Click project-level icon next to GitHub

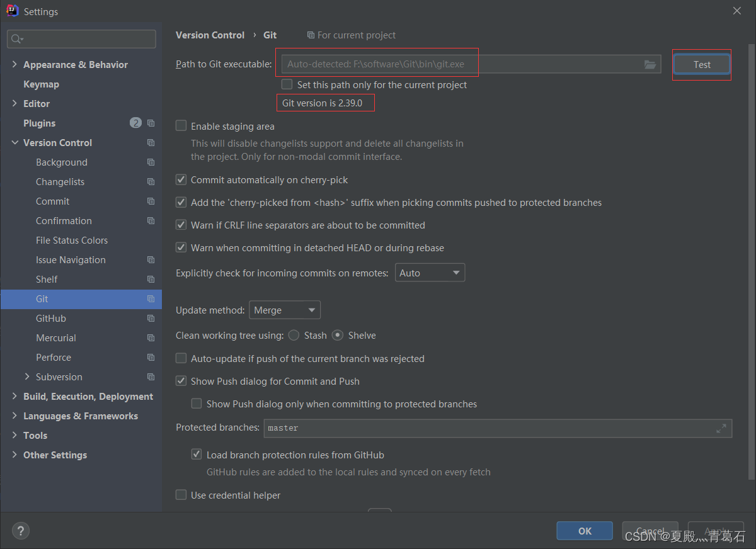pos(151,319)
